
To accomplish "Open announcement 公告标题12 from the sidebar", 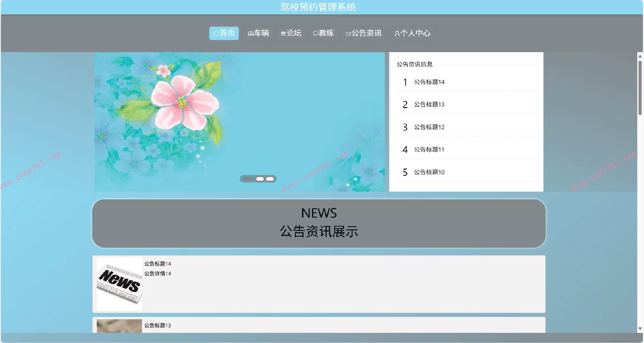I will click(x=428, y=127).
